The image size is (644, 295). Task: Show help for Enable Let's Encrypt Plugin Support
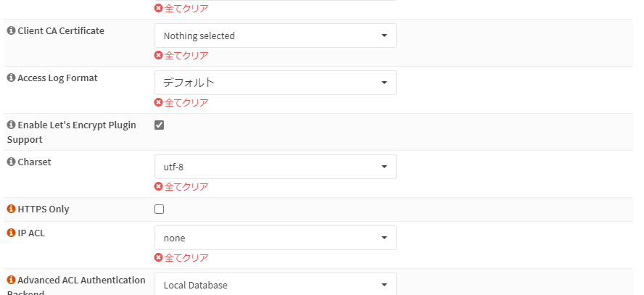click(11, 125)
